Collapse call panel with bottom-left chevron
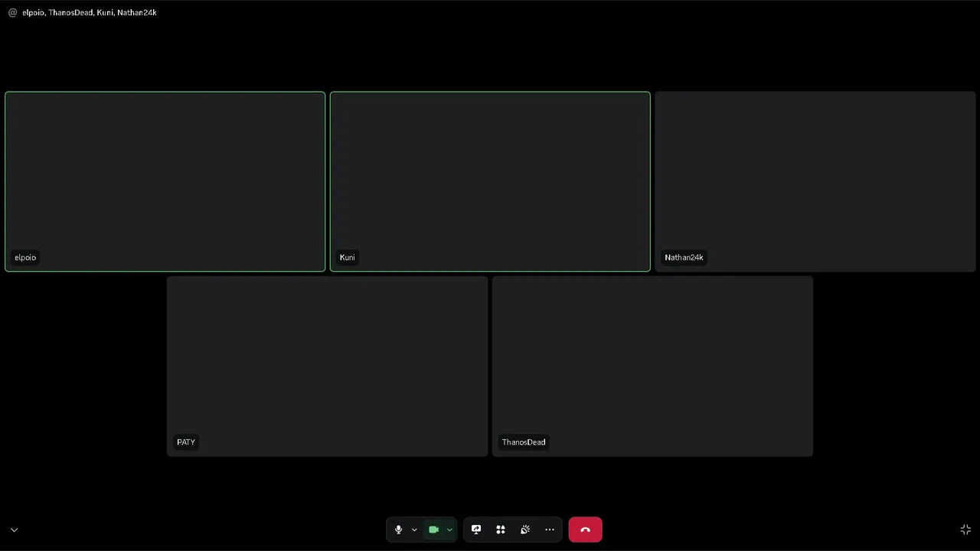The height and width of the screenshot is (551, 980). coord(14,530)
